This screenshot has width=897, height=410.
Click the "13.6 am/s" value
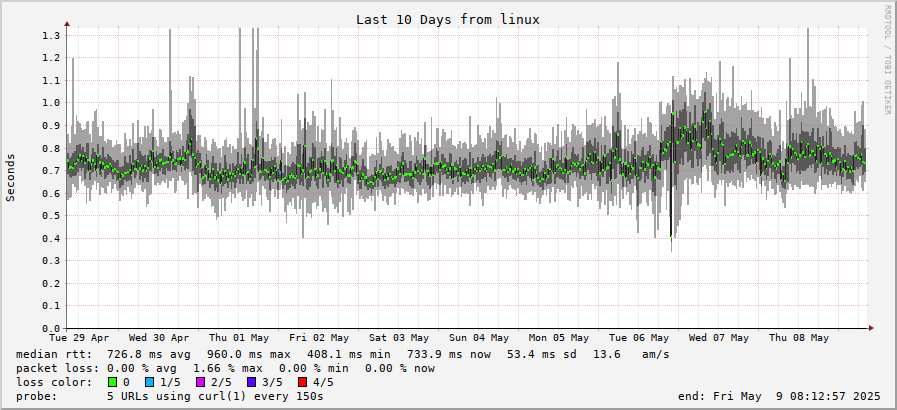632,355
